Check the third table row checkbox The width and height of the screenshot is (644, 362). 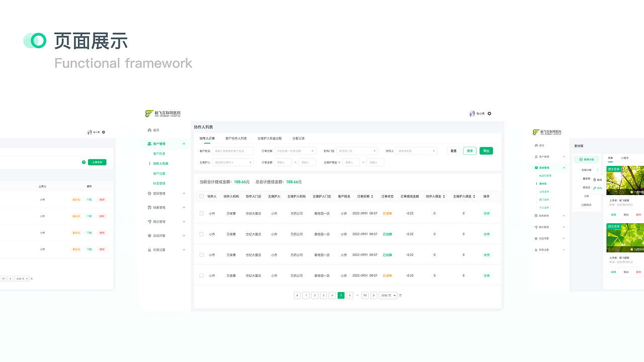(x=202, y=255)
